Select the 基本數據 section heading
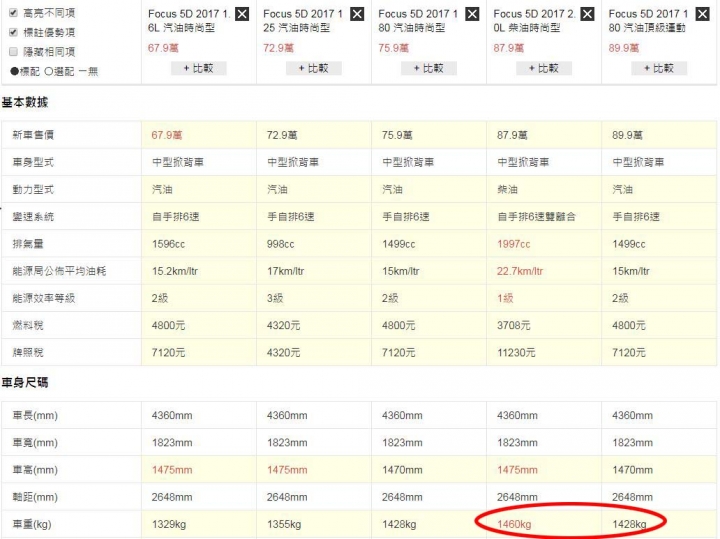Viewport: 720px width, 539px height. tap(25, 102)
